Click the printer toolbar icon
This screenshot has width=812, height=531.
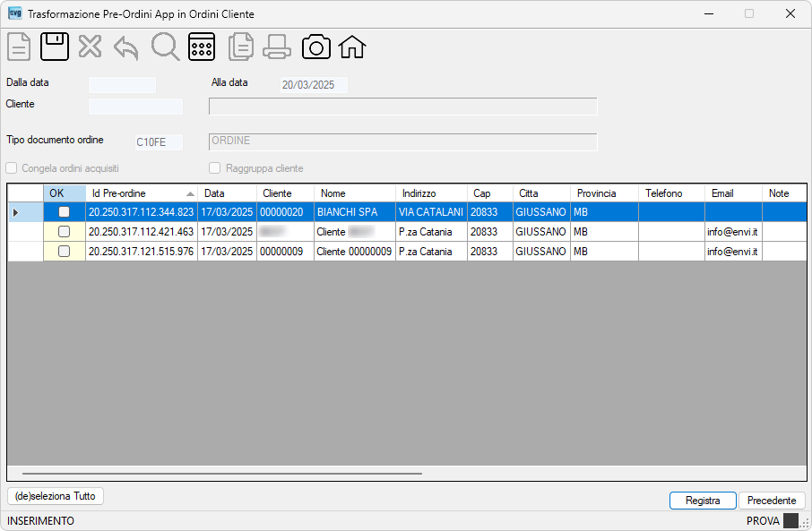[x=277, y=47]
